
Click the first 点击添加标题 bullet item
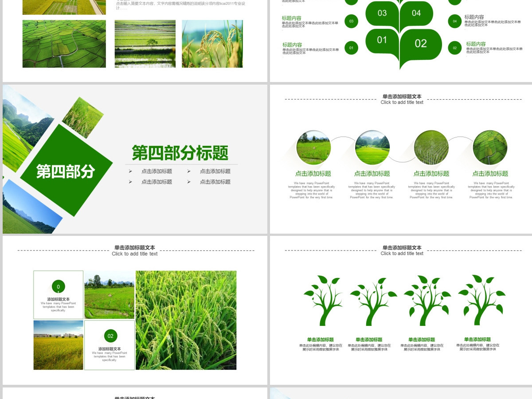(x=156, y=171)
